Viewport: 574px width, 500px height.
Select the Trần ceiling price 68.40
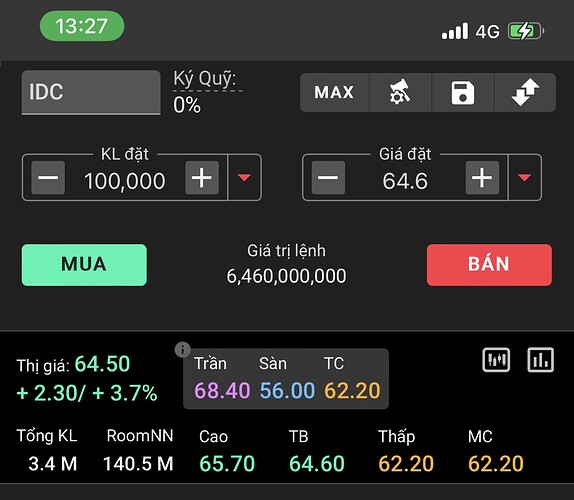[x=222, y=390]
